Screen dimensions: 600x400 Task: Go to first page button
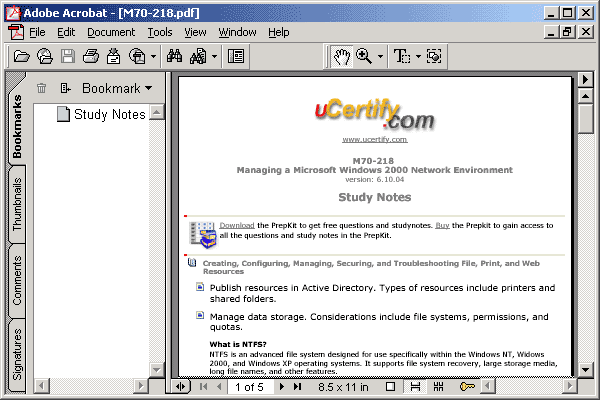[204, 387]
